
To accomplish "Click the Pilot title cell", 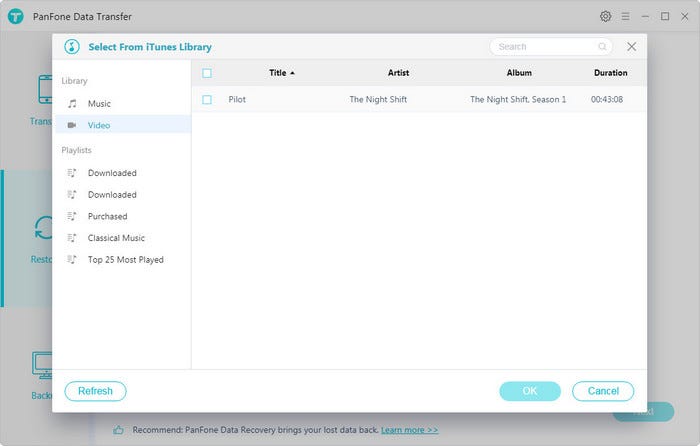I will coord(237,99).
